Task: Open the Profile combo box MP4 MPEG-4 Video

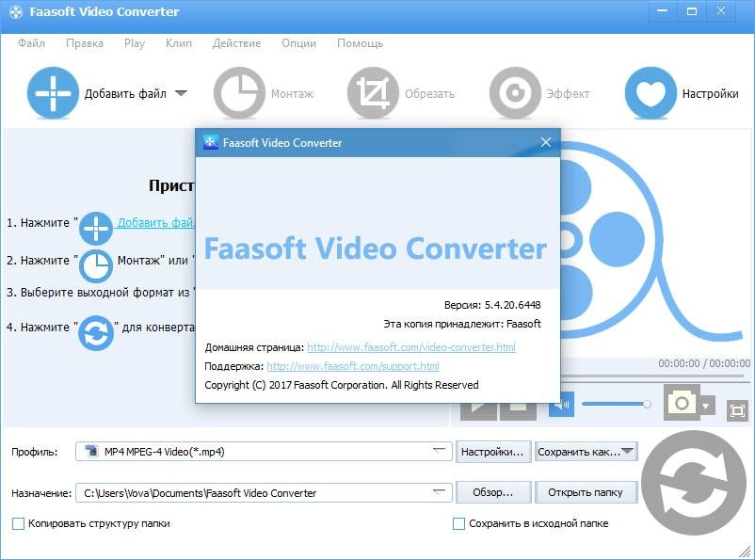Action: [x=264, y=452]
